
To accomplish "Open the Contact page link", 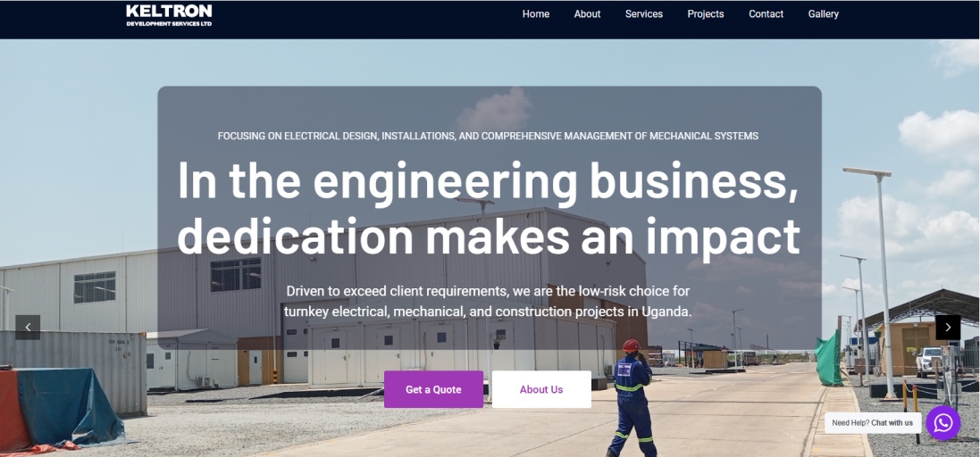I will (766, 13).
